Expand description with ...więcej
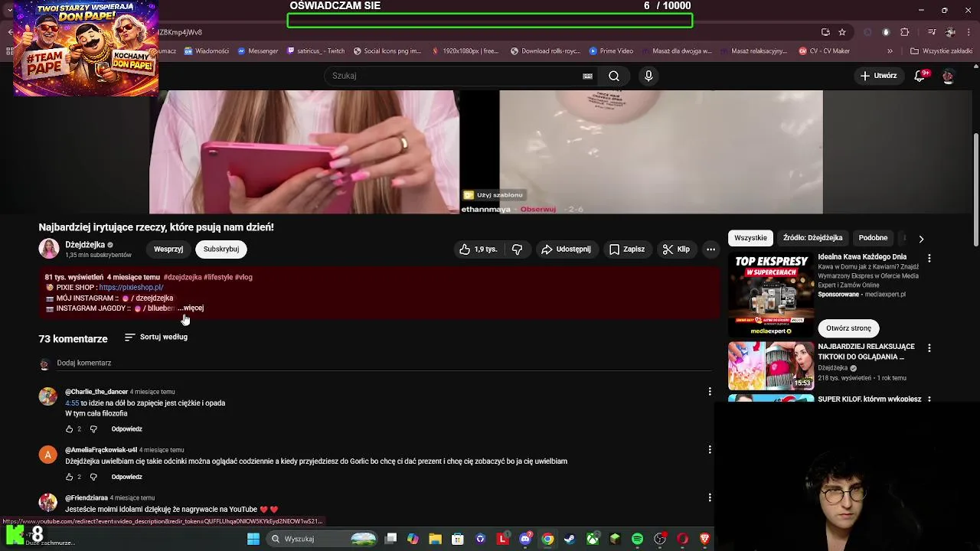The width and height of the screenshot is (980, 551). point(191,308)
